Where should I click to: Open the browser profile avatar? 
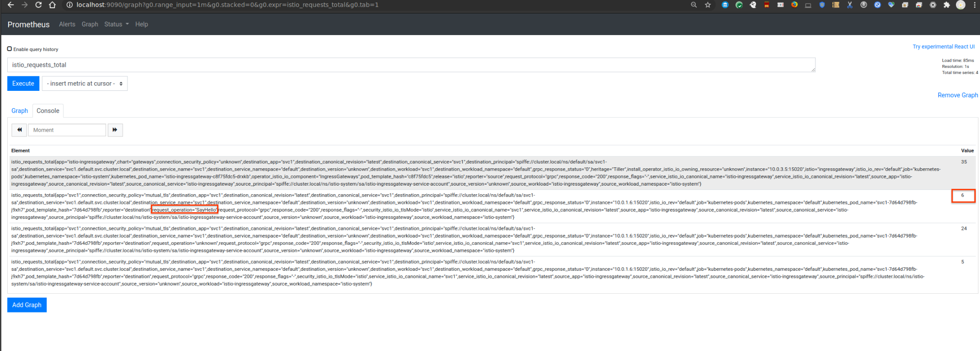coord(961,5)
